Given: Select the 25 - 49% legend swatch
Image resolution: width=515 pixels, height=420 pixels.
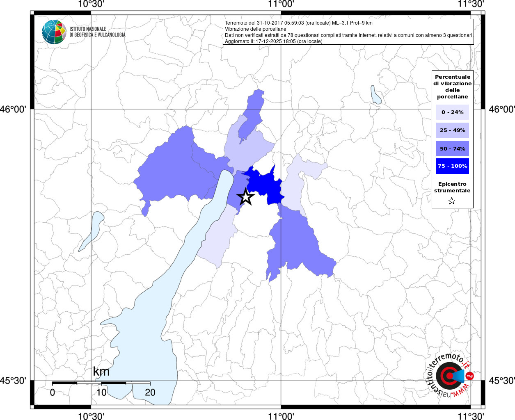Looking at the screenshot, I should coord(453,130).
